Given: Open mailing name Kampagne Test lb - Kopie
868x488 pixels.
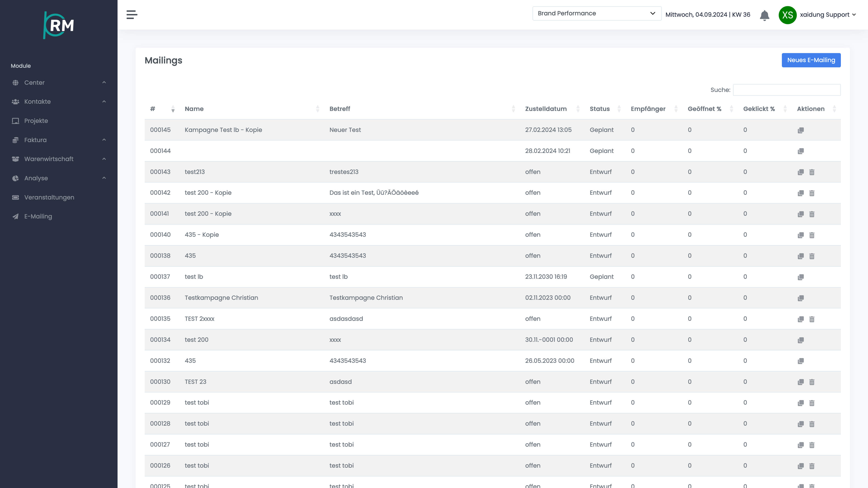Looking at the screenshot, I should point(223,130).
